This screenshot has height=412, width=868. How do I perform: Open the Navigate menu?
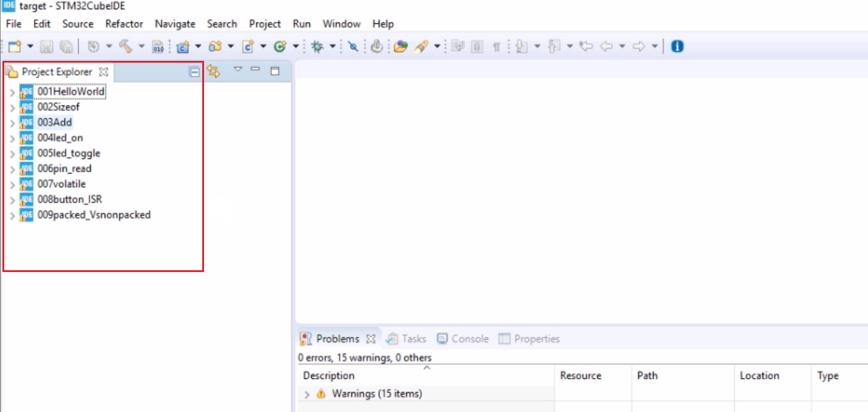[x=175, y=24]
